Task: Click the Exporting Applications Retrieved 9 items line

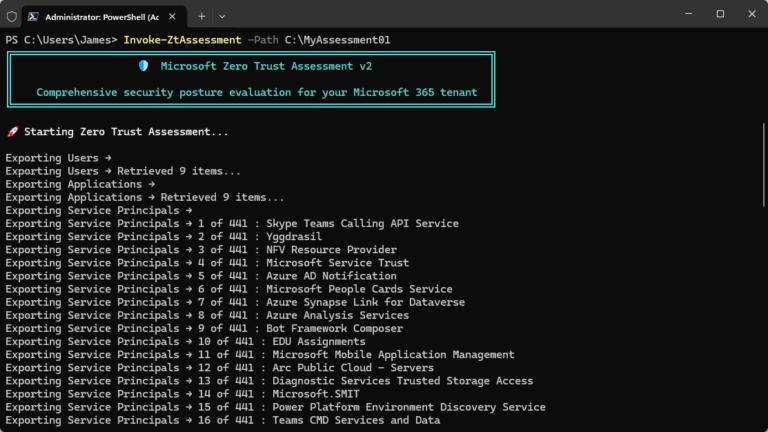Action: point(145,197)
